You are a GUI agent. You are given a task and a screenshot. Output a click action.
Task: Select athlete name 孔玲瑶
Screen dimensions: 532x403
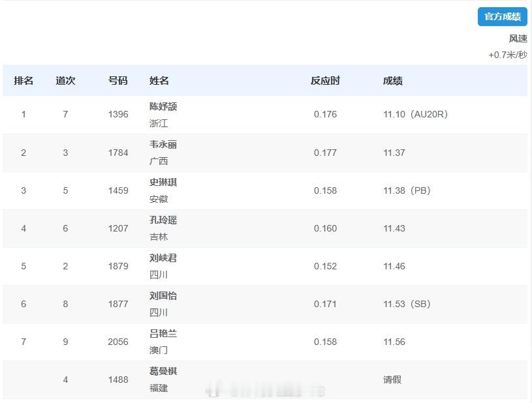(x=163, y=220)
